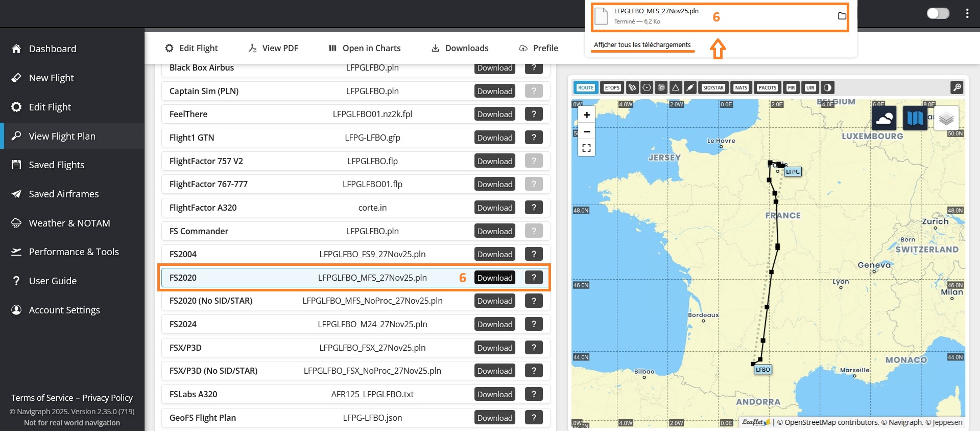The height and width of the screenshot is (431, 980).
Task: Open the Privacy Policy link
Action: pos(107,398)
